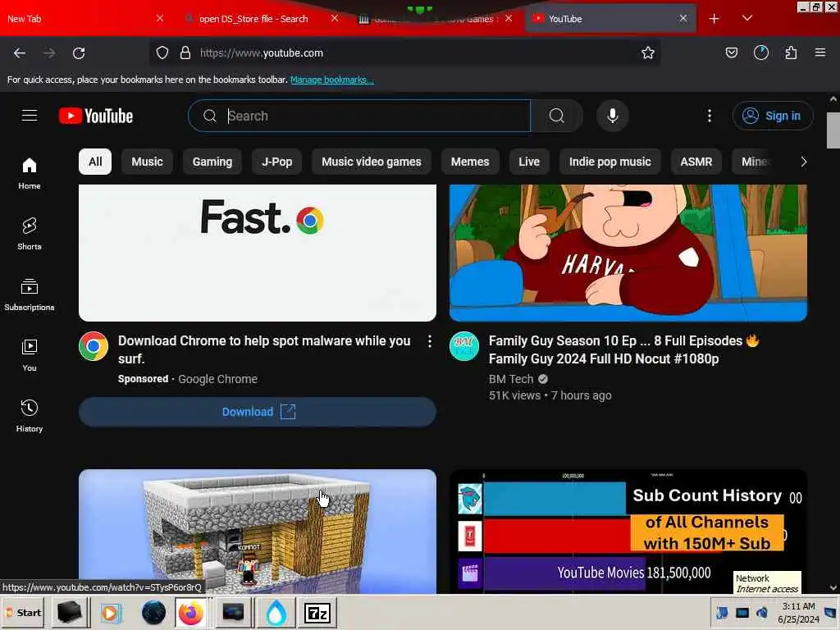Select the Gaming category chip

pos(212,162)
